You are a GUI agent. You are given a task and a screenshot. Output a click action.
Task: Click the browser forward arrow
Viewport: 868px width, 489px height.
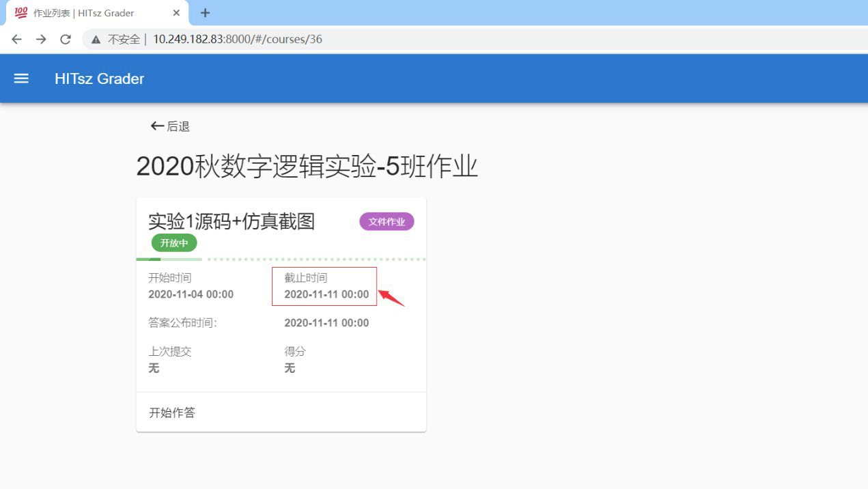pos(41,39)
